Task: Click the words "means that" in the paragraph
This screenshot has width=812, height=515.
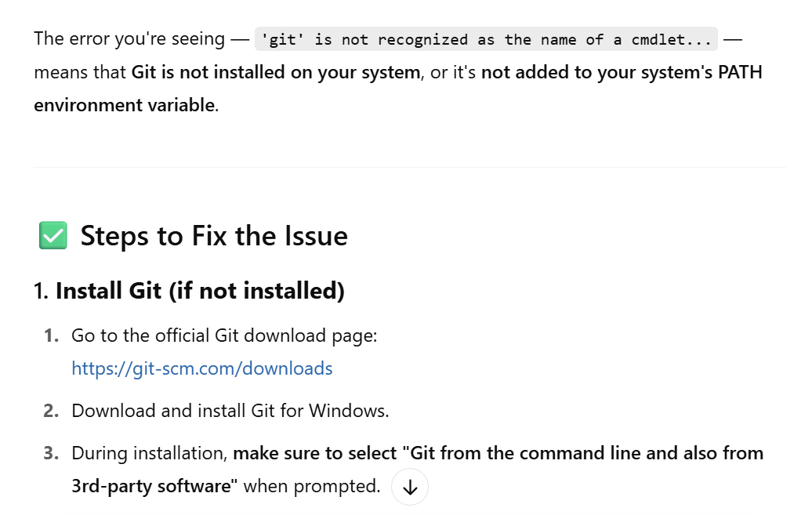Action: [80, 72]
